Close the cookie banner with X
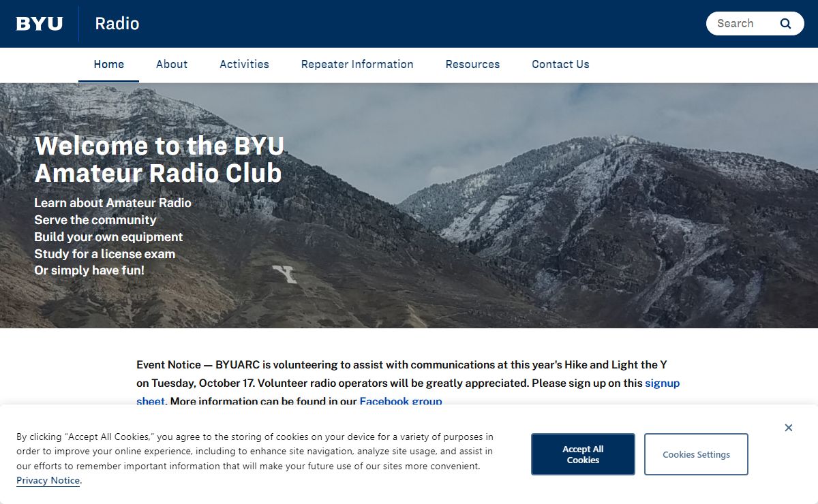818x504 pixels. coord(789,428)
